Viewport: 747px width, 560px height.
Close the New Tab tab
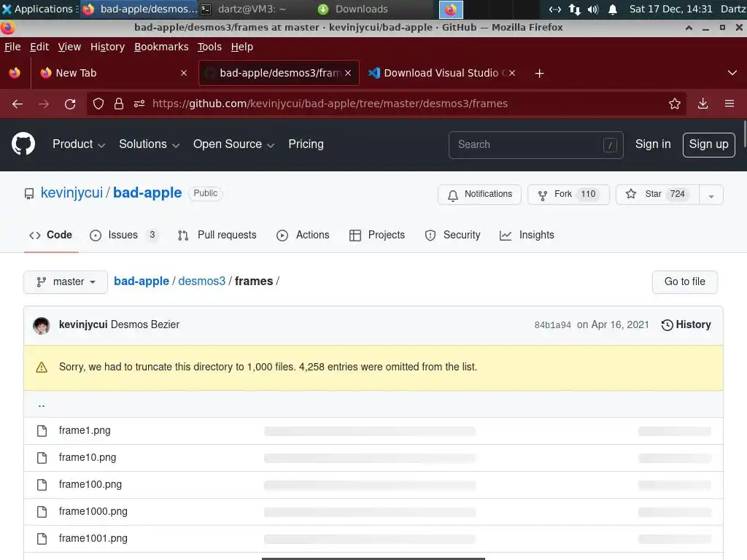[184, 73]
